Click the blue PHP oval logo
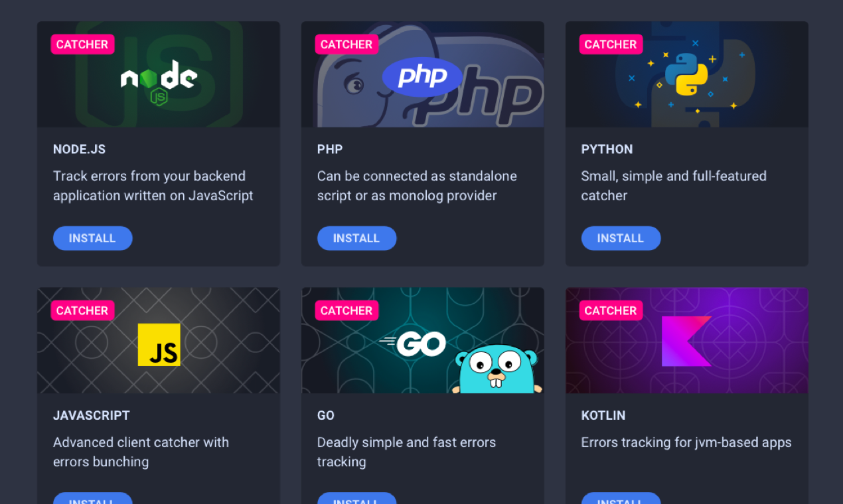This screenshot has height=504, width=843. point(422,77)
